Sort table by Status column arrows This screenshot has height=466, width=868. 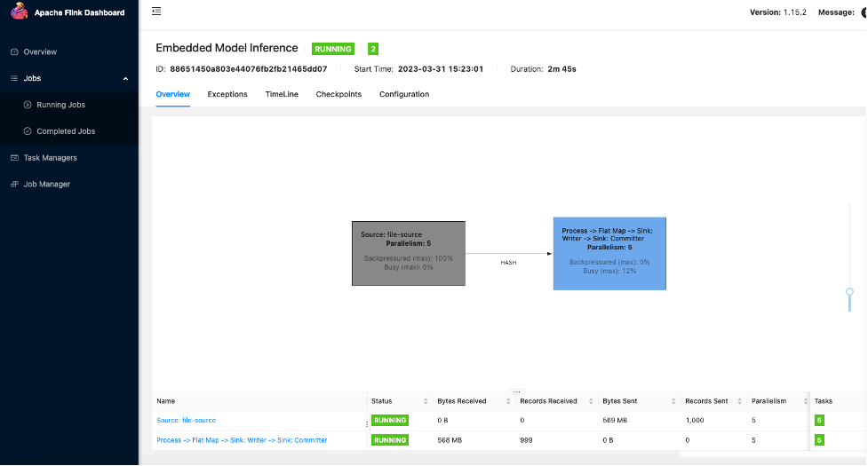pyautogui.click(x=426, y=401)
